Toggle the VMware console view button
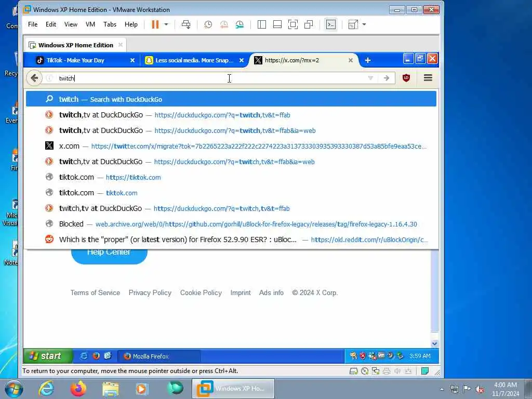Screen dimensions: 532x399 tap(331, 24)
